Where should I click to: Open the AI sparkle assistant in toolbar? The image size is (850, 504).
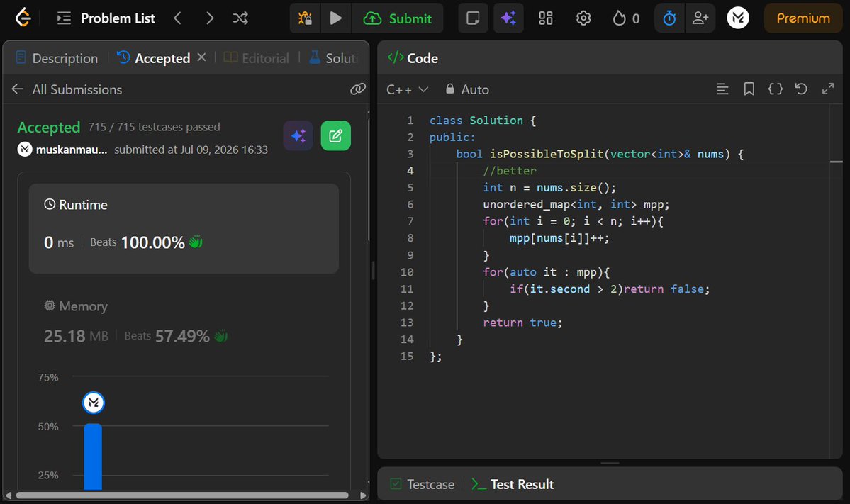(x=508, y=18)
